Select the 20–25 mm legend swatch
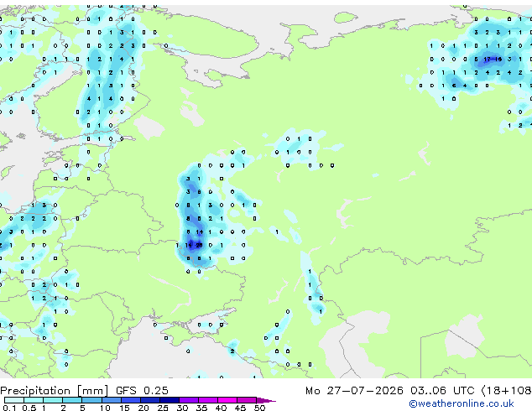 (x=149, y=400)
